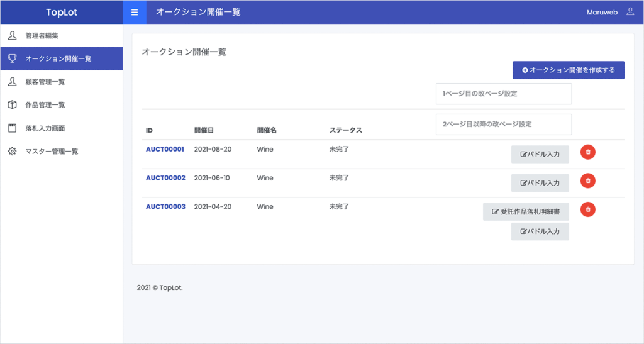Open the Maruweb user profile icon
Viewport: 644px width, 344px height.
630,12
